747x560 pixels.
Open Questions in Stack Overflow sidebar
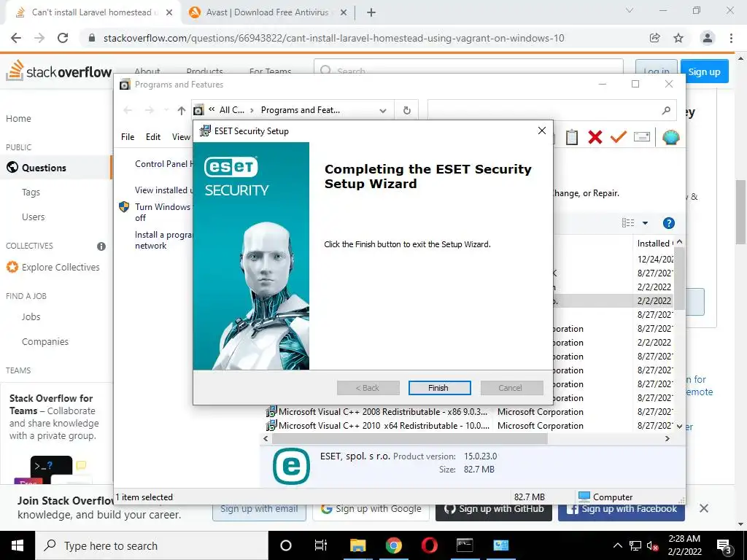[x=44, y=168]
